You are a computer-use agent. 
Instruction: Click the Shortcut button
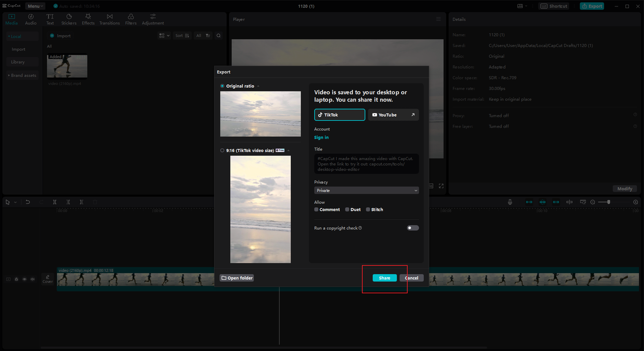click(554, 6)
